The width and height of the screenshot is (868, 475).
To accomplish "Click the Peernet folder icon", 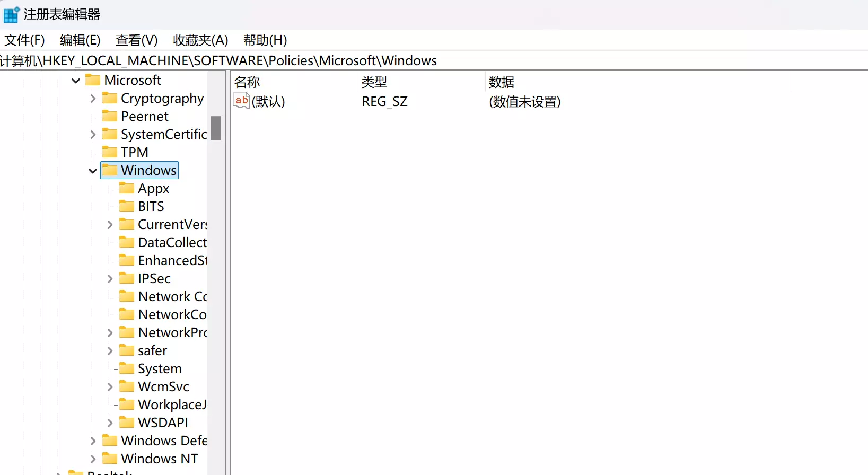I will coord(110,116).
